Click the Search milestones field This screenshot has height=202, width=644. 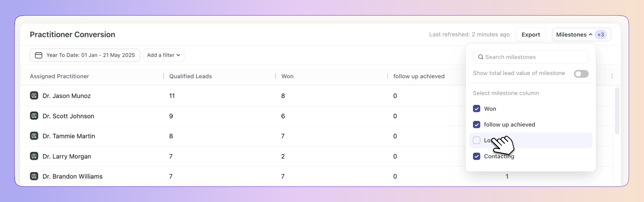coord(531,57)
